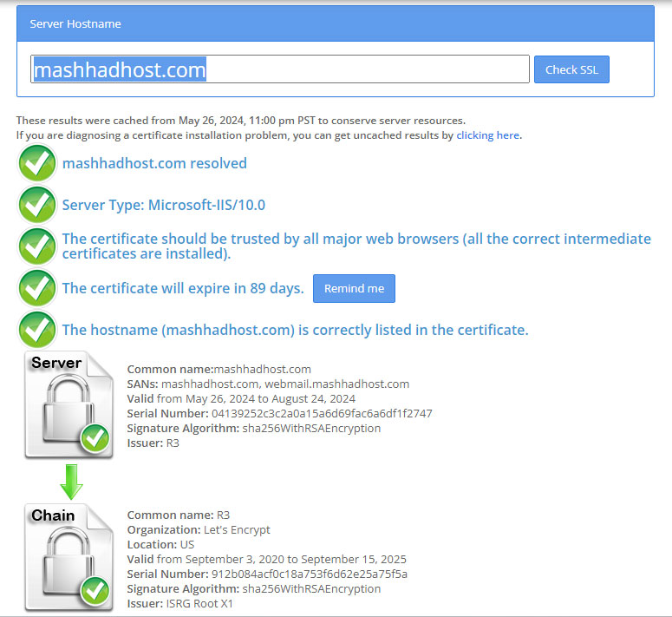
Task: Focus the hostname field containing mashhadhost.com
Action: click(279, 69)
